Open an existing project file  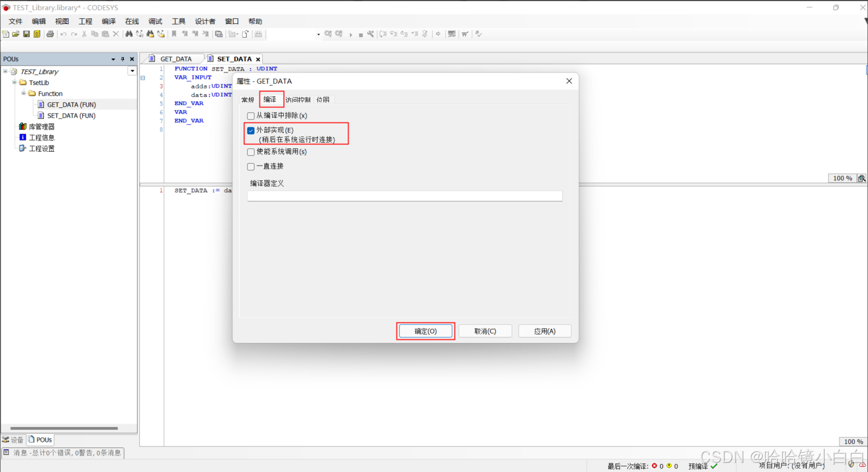15,34
